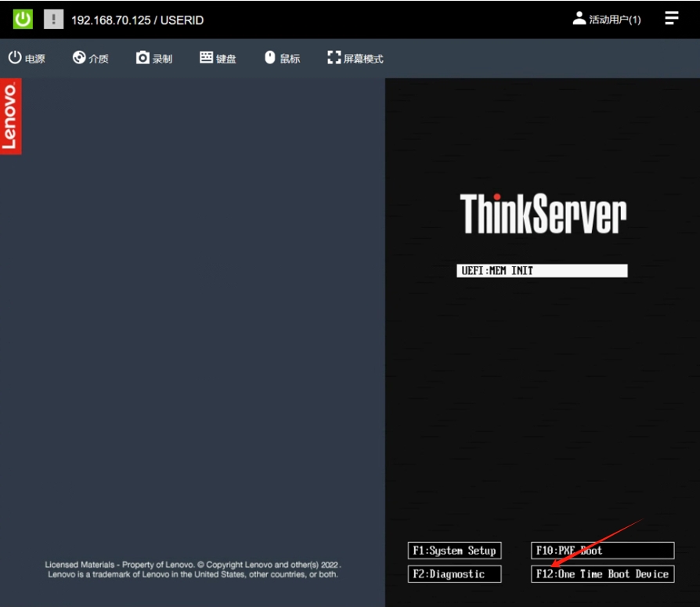This screenshot has width=700, height=607.
Task: Open the gray exclamation alert icon
Action: coord(53,20)
